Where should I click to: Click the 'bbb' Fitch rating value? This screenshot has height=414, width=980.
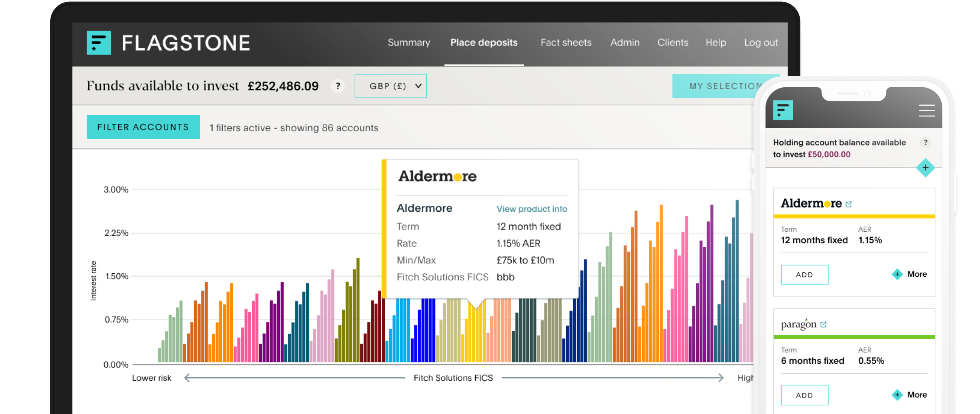coord(506,277)
